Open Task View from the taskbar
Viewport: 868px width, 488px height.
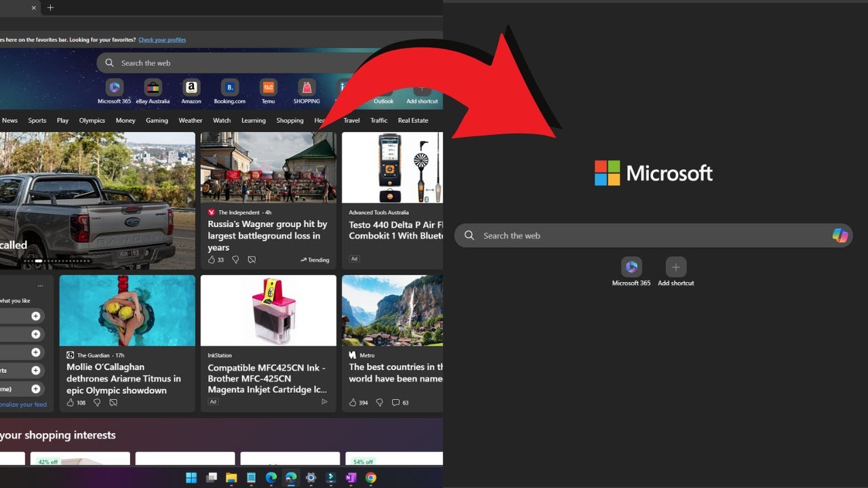tap(212, 478)
